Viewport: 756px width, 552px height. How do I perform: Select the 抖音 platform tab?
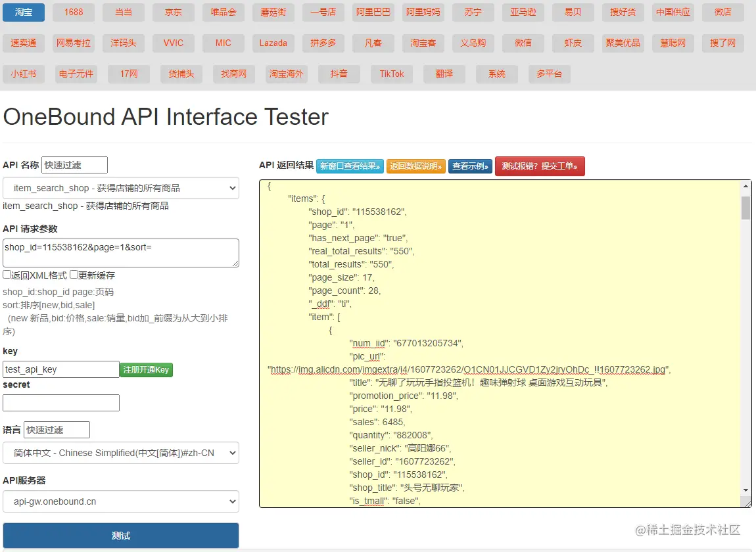[339, 74]
